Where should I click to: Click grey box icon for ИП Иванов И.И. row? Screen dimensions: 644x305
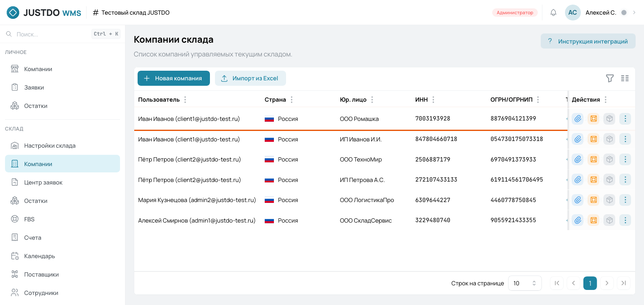pyautogui.click(x=609, y=139)
